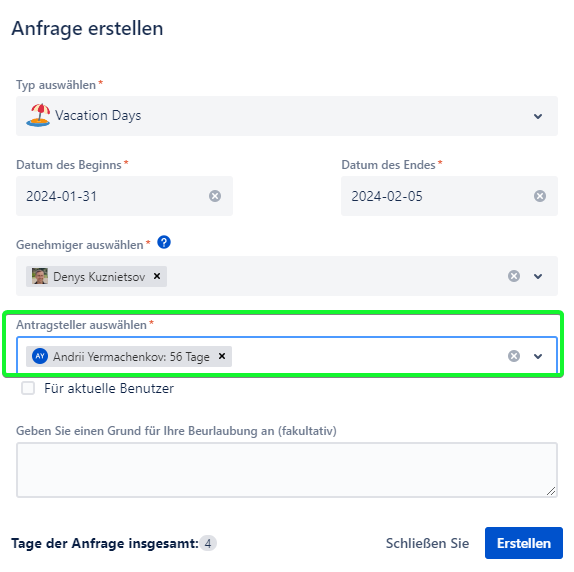The height and width of the screenshot is (572, 574).
Task: Clear the end date 2024-02-05
Action: click(540, 196)
